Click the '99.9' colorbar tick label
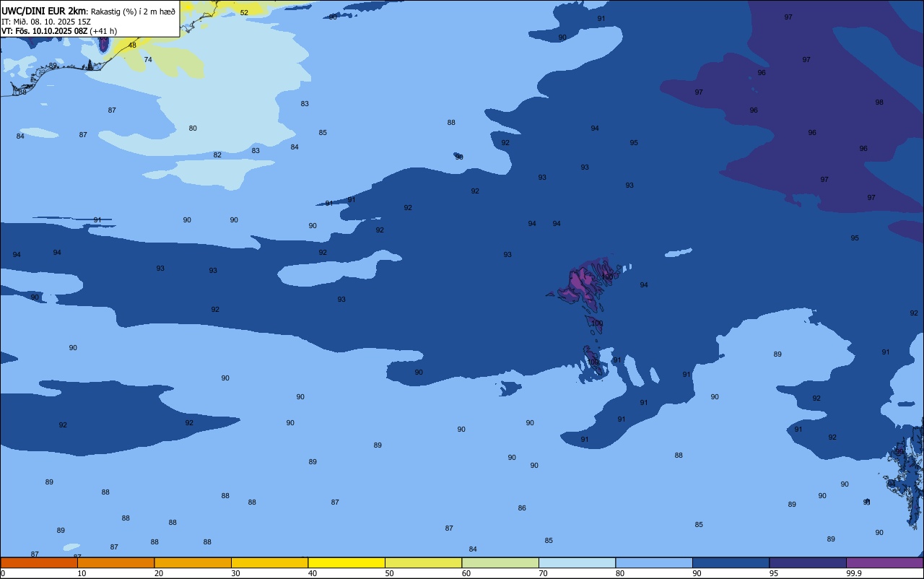This screenshot has width=924, height=579. [855, 573]
